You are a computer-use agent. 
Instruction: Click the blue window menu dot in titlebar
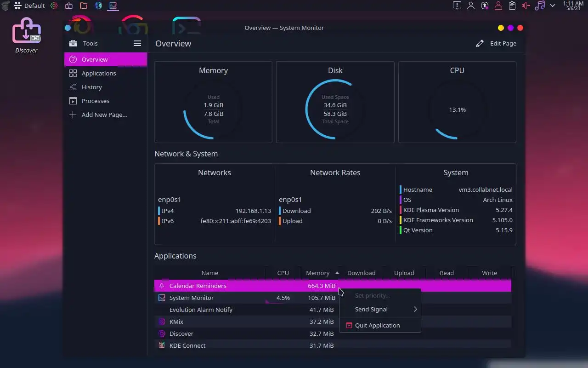68,28
